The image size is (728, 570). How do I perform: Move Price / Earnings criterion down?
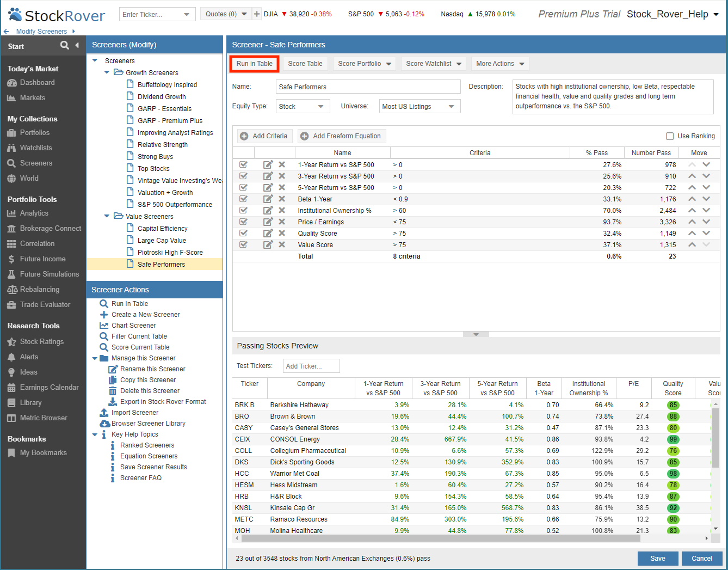(x=706, y=222)
